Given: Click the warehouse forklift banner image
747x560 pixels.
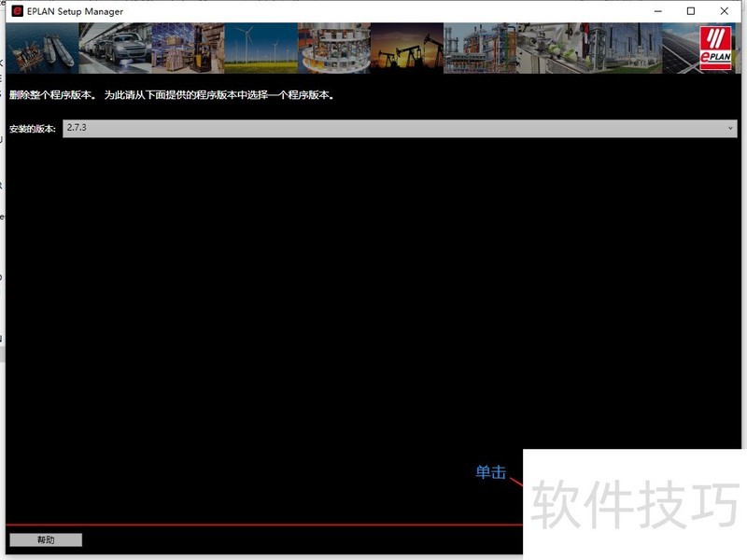Looking at the screenshot, I should pyautogui.click(x=188, y=49).
